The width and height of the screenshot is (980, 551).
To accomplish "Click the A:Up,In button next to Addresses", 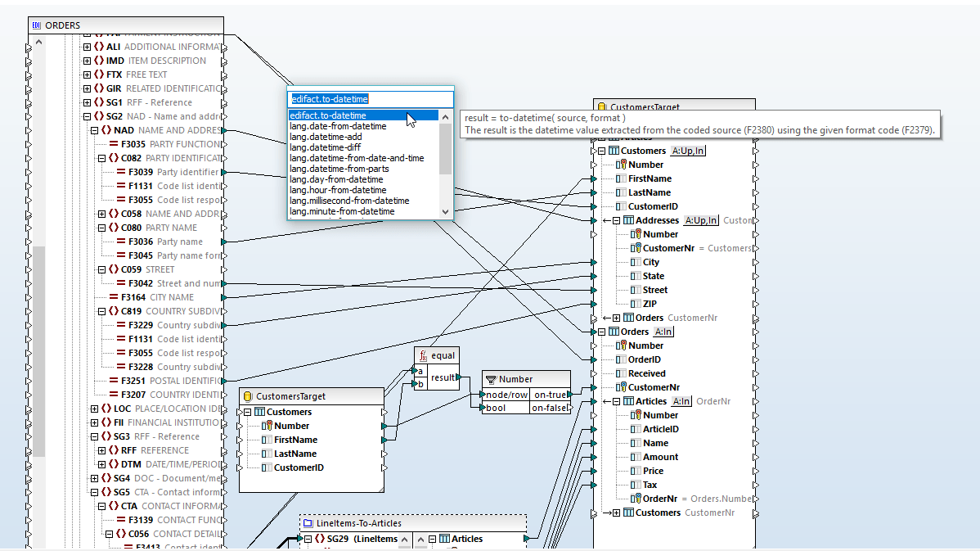I will pos(701,220).
